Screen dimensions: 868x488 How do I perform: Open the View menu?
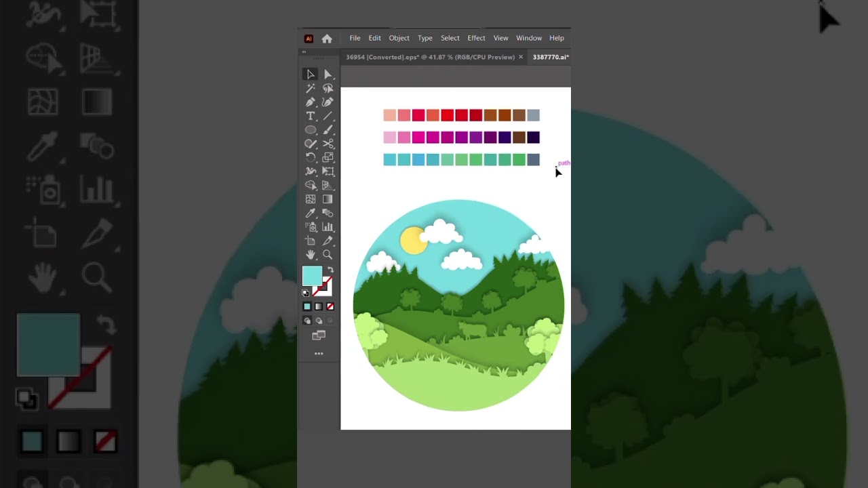(x=500, y=38)
